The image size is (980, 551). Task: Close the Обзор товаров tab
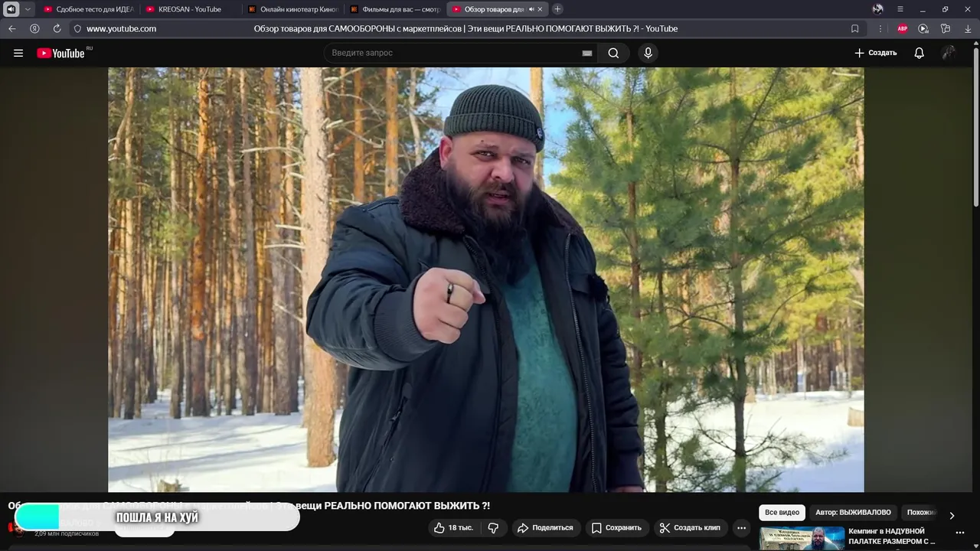pyautogui.click(x=541, y=9)
